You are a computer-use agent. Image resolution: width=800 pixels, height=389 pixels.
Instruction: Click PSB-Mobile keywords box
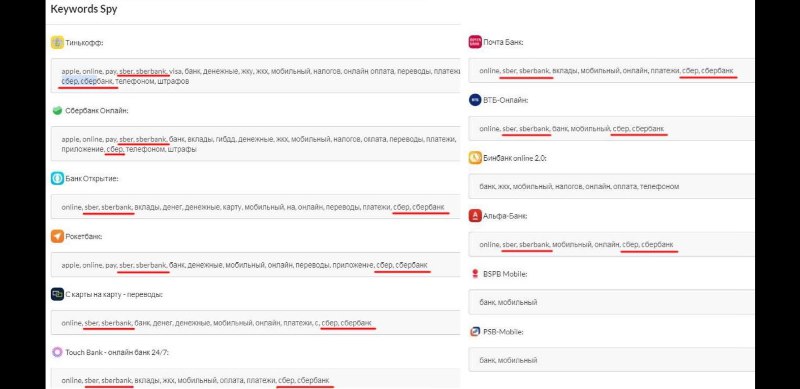[611, 360]
